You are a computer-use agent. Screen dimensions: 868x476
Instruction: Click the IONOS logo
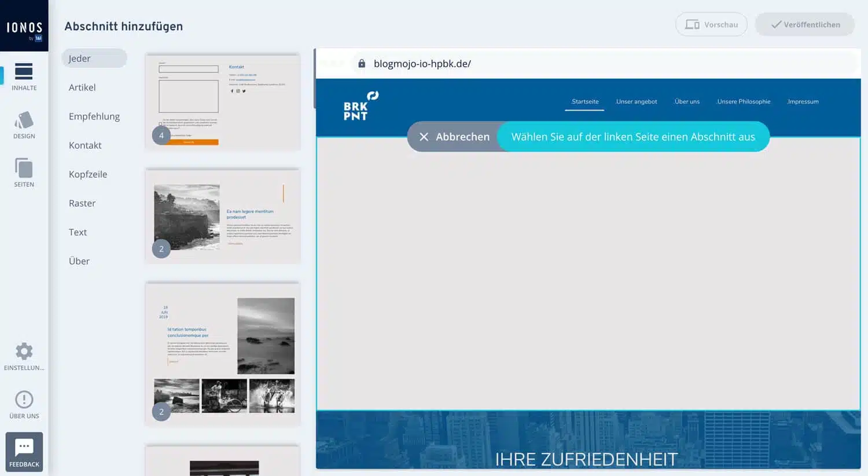pyautogui.click(x=24, y=26)
